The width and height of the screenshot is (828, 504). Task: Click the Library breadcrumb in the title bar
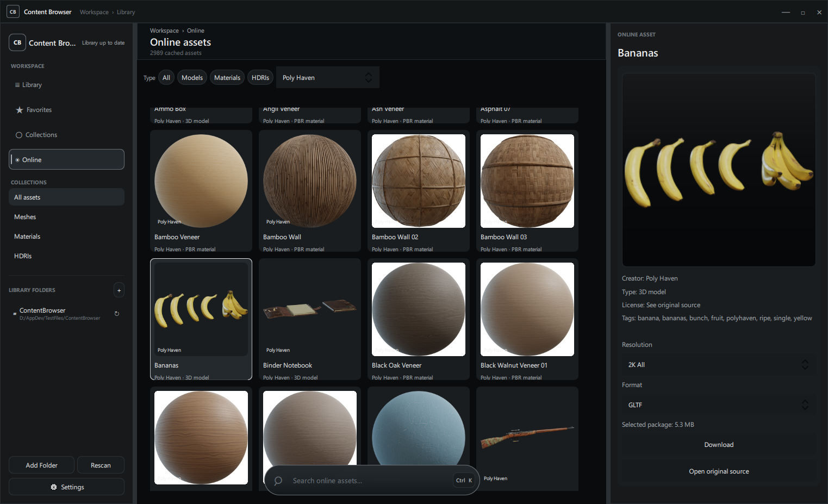(x=126, y=12)
